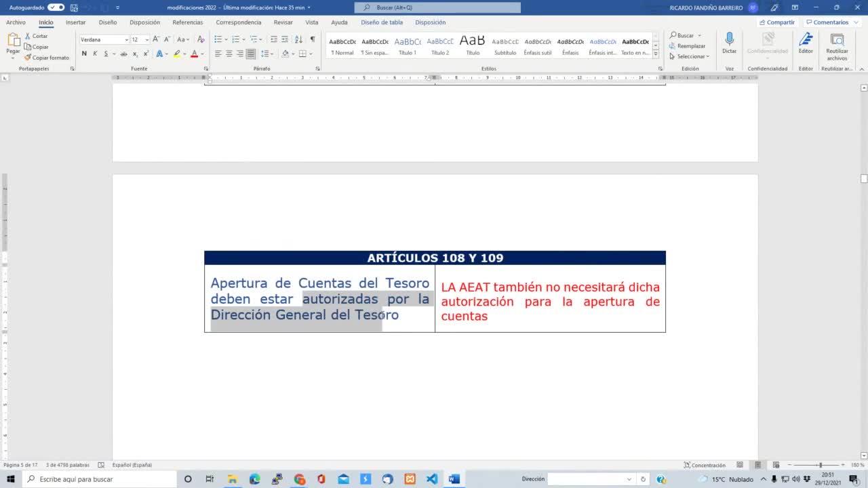Viewport: 868px width, 488px height.
Task: Click the Buscar (Alt+Q) search box
Action: 437,7
